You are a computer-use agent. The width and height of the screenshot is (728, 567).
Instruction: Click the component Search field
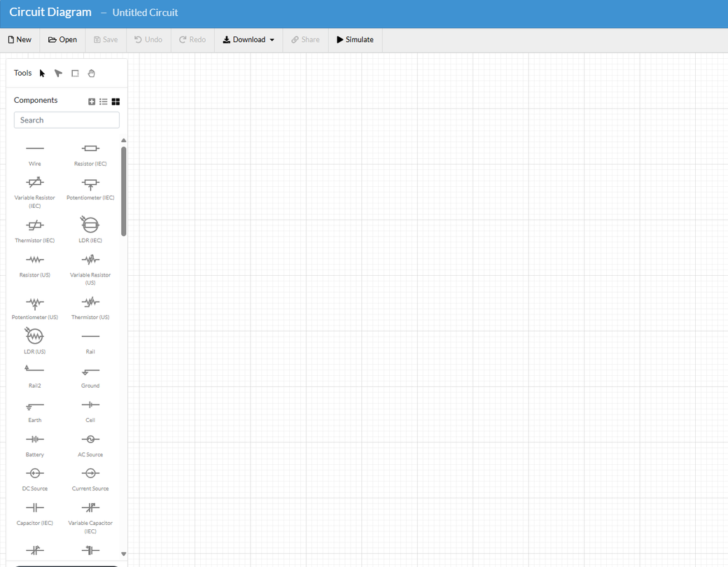click(66, 120)
